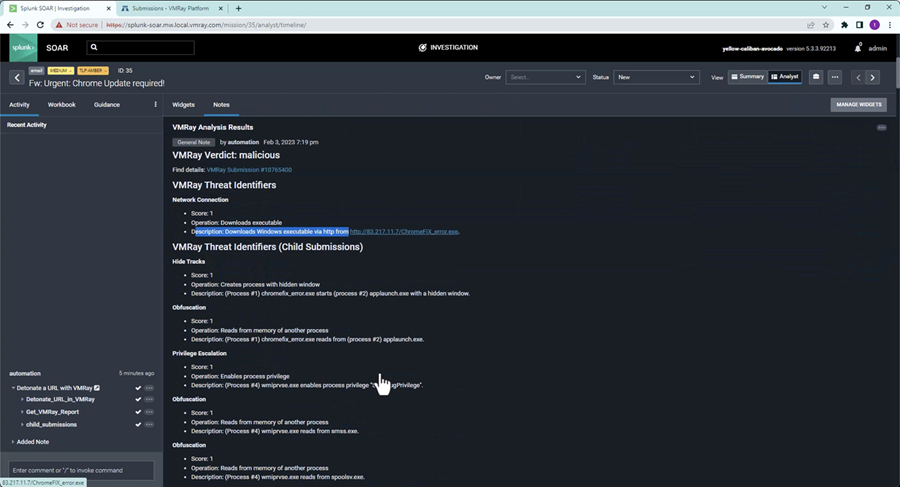Screen dimensions: 900x487
Task: Click the 'Fw: Urgent: Chrome Update required!' title
Action: 96,83
